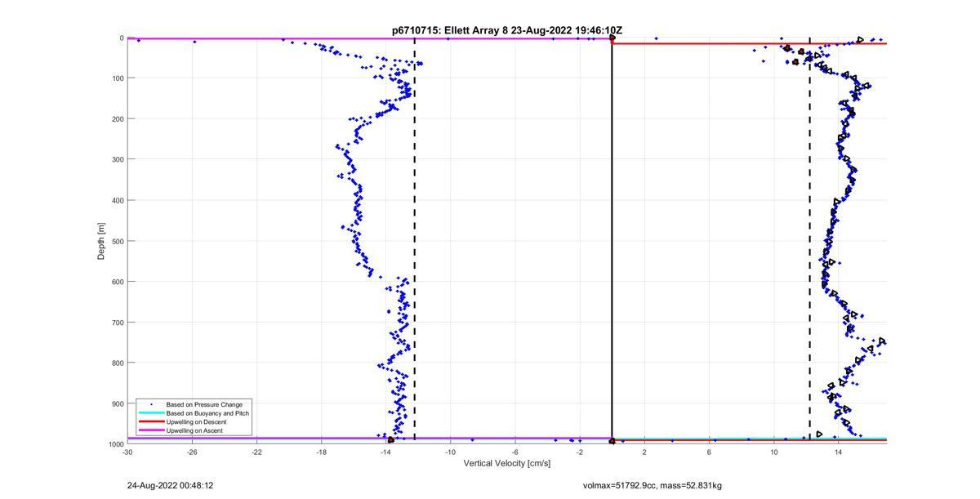Click x-axis tick label '-6'

(514, 452)
